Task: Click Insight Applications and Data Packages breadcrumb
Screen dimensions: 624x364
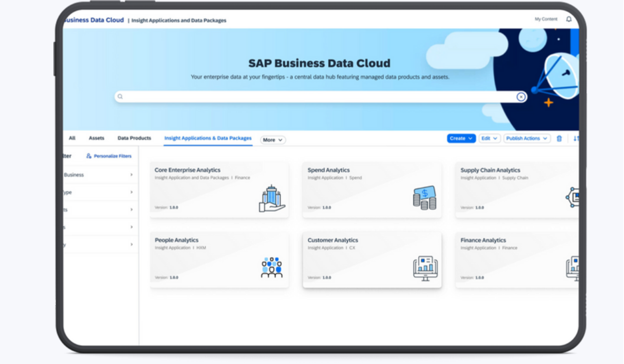Action: pyautogui.click(x=179, y=21)
